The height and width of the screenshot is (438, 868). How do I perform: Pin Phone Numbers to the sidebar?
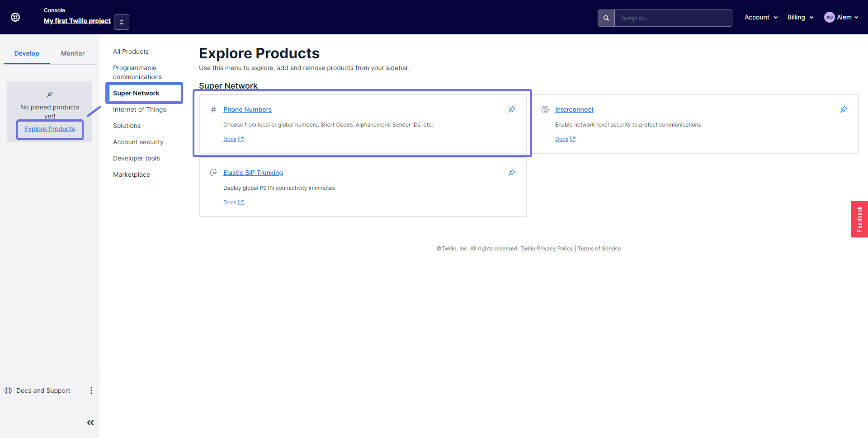tap(512, 109)
